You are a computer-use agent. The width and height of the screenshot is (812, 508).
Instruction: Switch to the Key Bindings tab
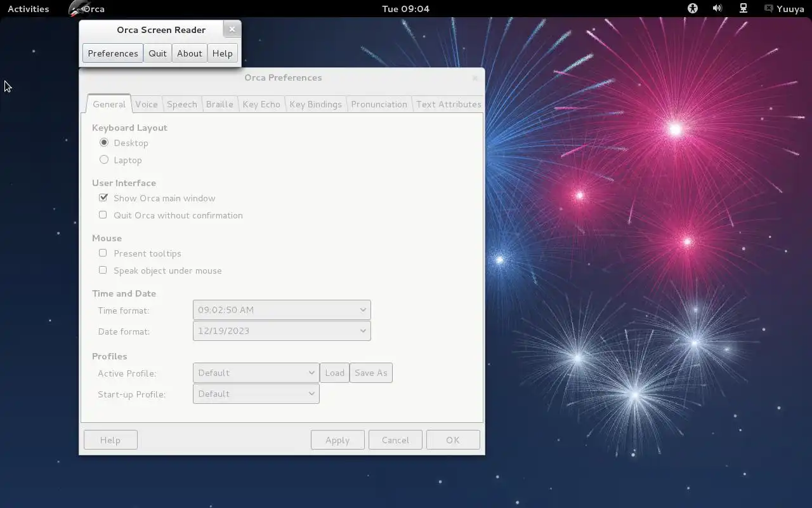pyautogui.click(x=316, y=104)
